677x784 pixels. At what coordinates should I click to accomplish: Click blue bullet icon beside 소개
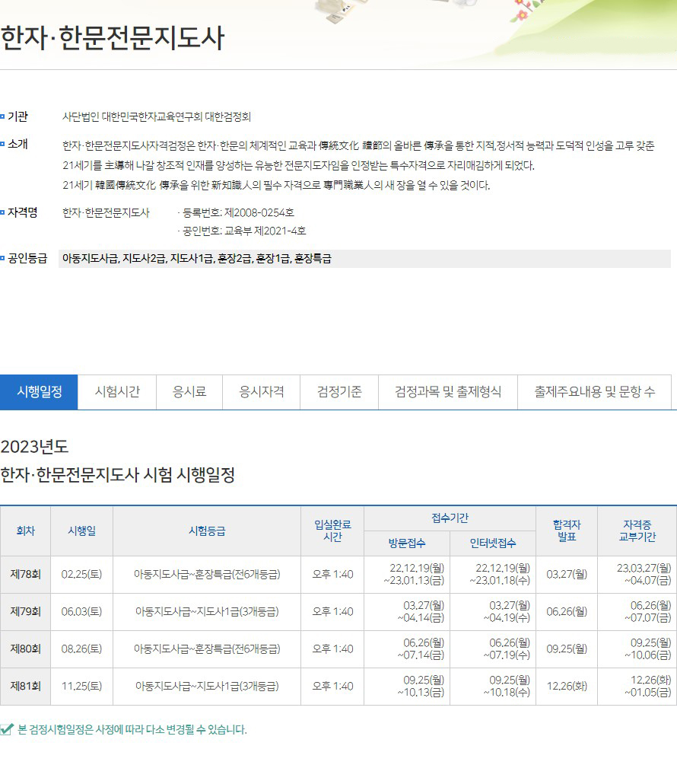coord(2,144)
